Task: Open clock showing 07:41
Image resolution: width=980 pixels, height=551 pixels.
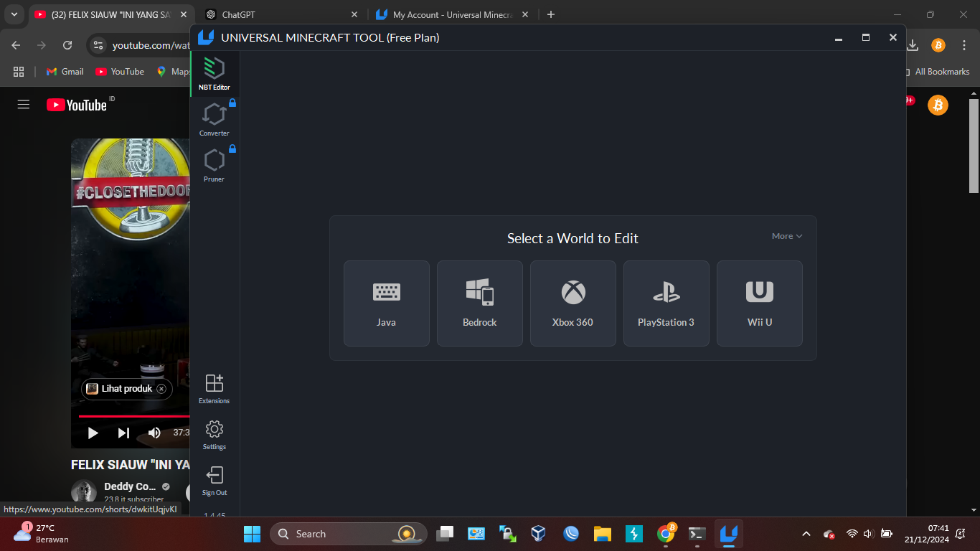Action: (x=926, y=534)
